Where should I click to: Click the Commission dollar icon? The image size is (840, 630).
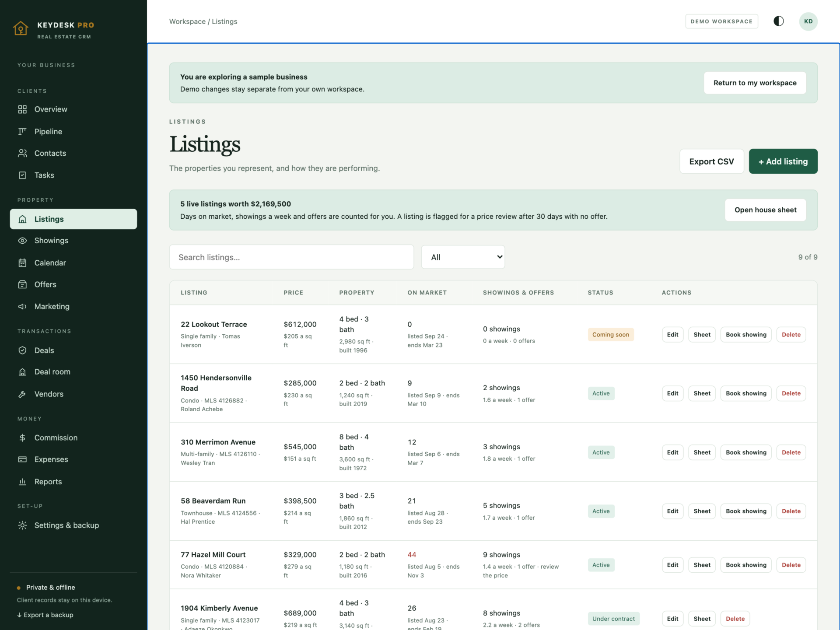22,437
